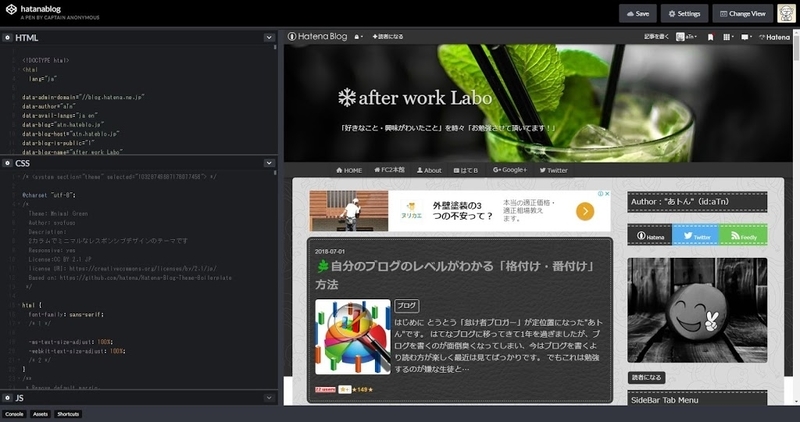Open the Assets tab
Screen dimensions: 800x422
pyautogui.click(x=41, y=413)
